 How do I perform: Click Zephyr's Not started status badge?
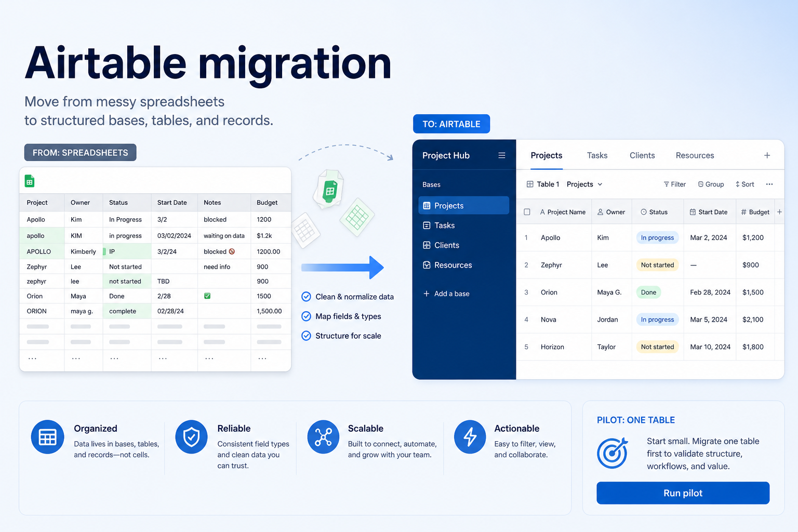pos(657,265)
